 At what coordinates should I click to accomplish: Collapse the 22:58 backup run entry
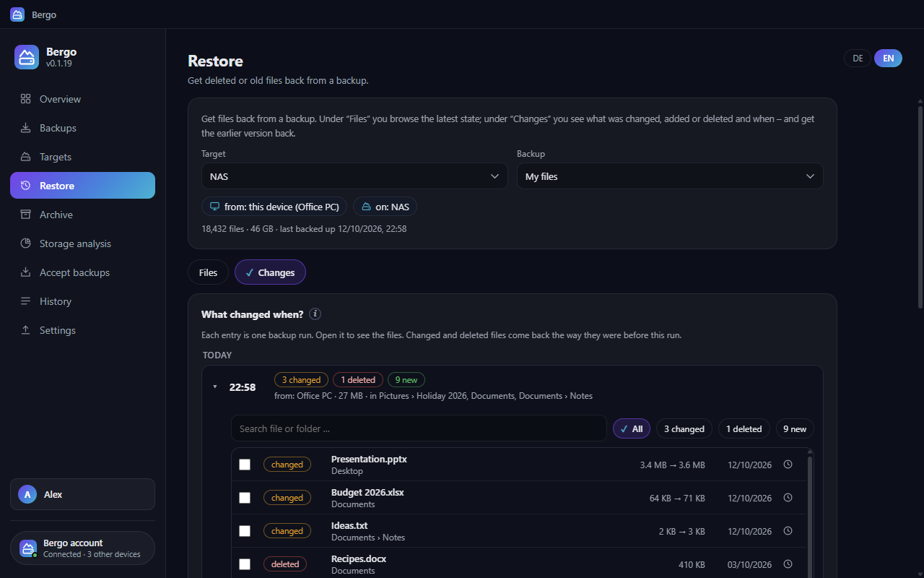(214, 387)
